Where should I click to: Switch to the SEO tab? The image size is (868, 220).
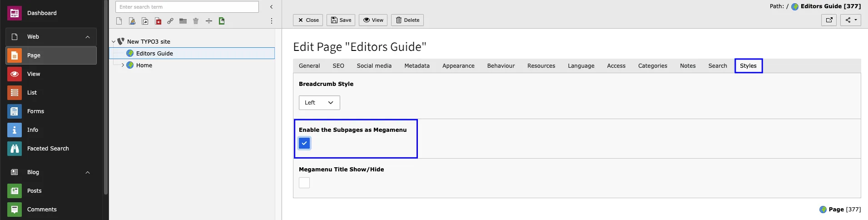tap(338, 66)
